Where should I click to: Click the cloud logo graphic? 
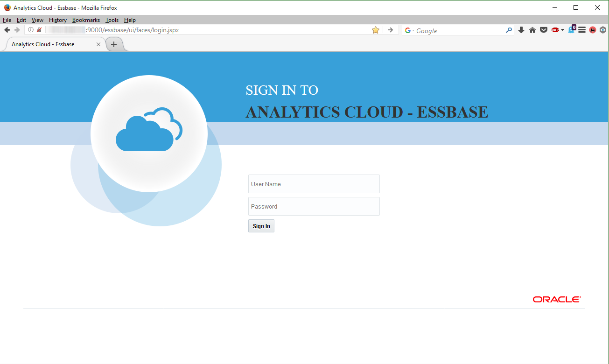point(149,129)
